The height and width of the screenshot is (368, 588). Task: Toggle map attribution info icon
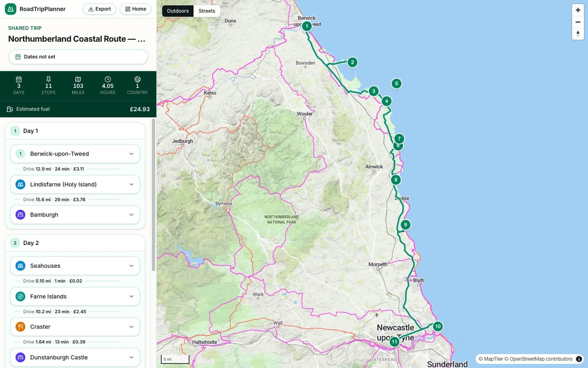click(x=579, y=359)
